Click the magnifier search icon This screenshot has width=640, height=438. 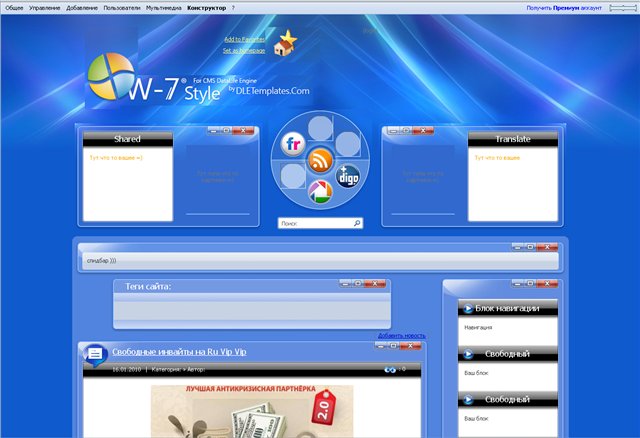[357, 223]
